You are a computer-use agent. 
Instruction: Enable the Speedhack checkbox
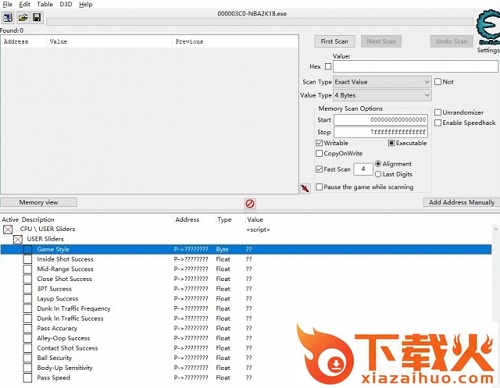(438, 123)
